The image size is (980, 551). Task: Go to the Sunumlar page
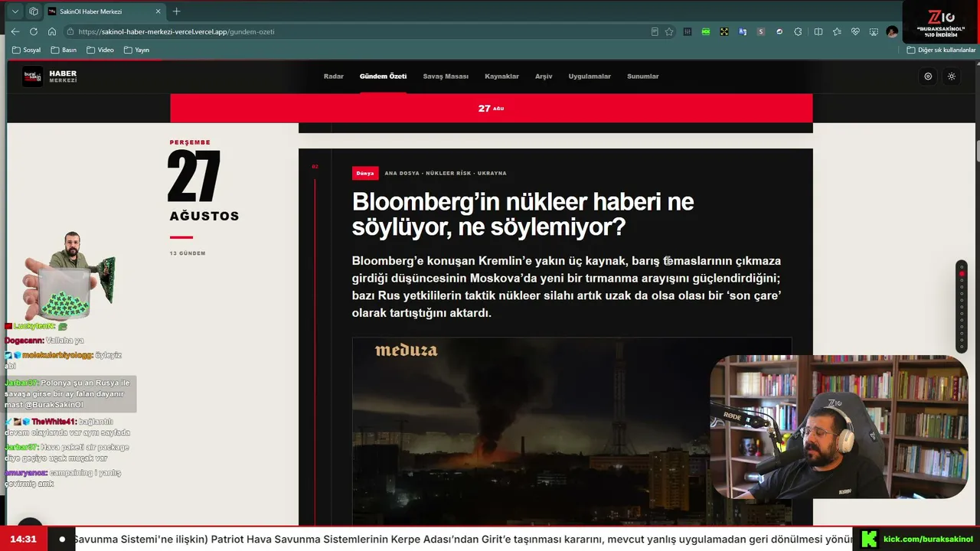(643, 77)
